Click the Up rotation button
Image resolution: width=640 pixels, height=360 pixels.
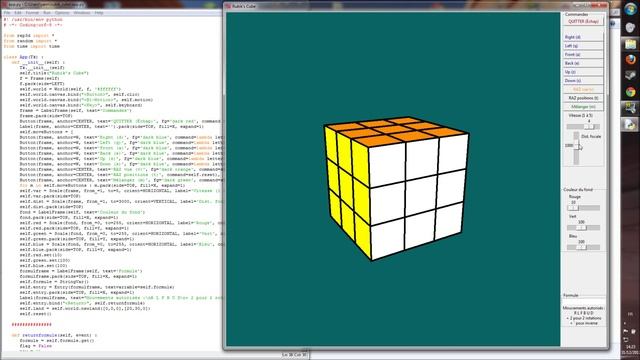click(x=583, y=72)
